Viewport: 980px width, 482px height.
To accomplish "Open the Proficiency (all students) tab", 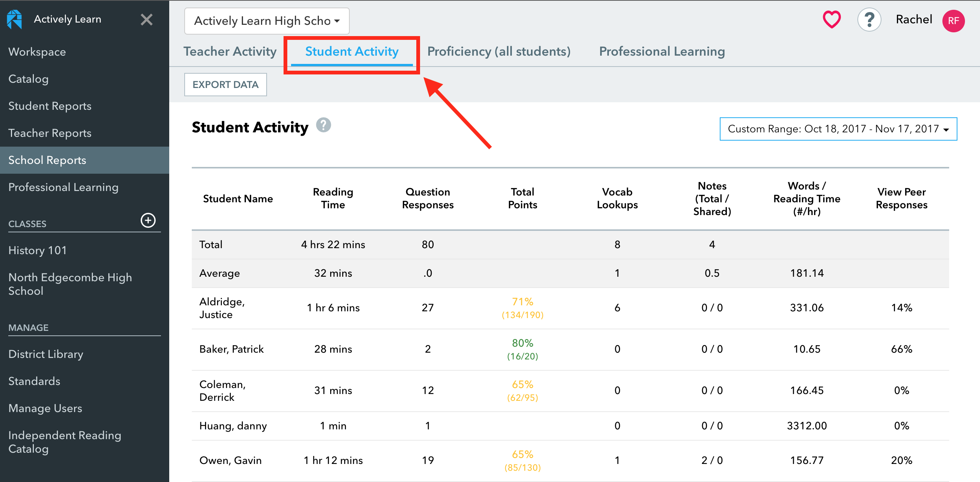I will click(499, 52).
